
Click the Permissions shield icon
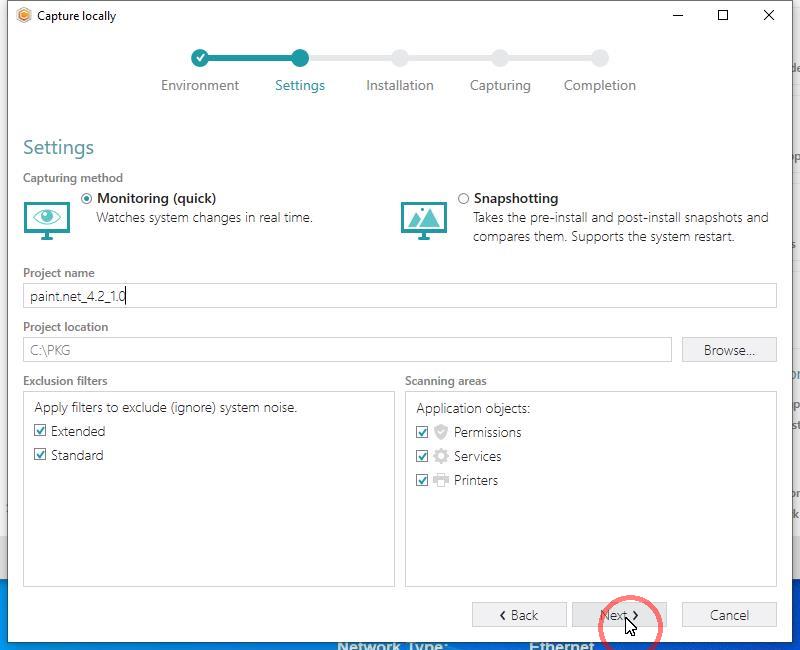click(x=441, y=432)
